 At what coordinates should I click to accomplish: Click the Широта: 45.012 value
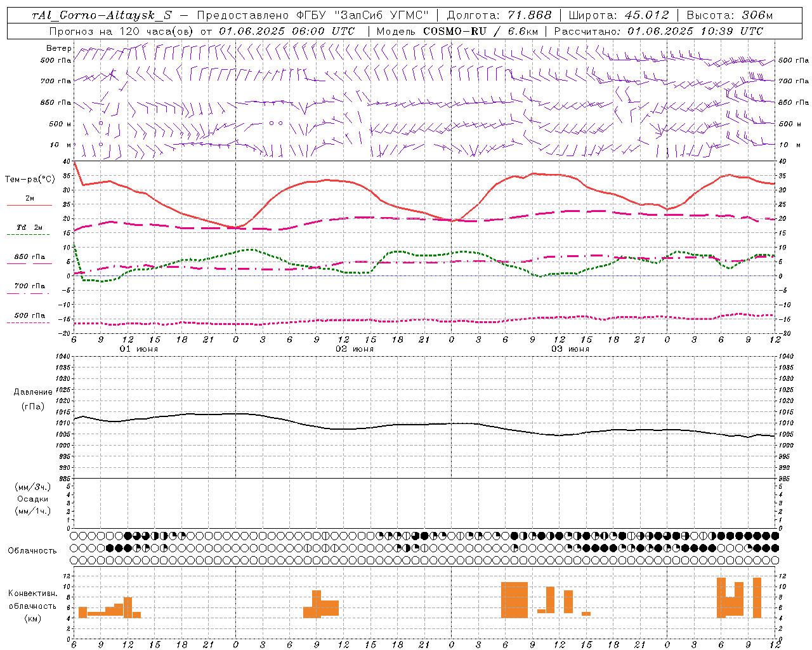click(619, 15)
